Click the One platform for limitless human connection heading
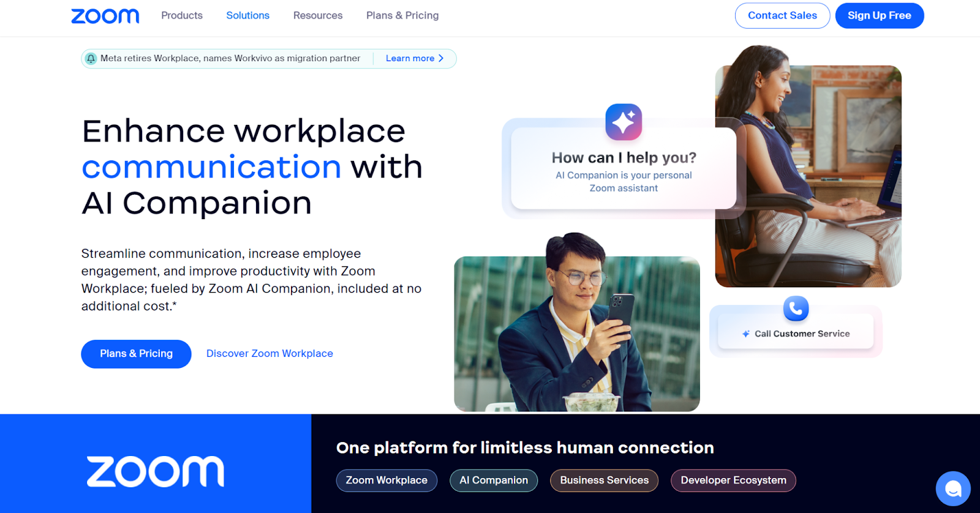The image size is (980, 513). [525, 447]
